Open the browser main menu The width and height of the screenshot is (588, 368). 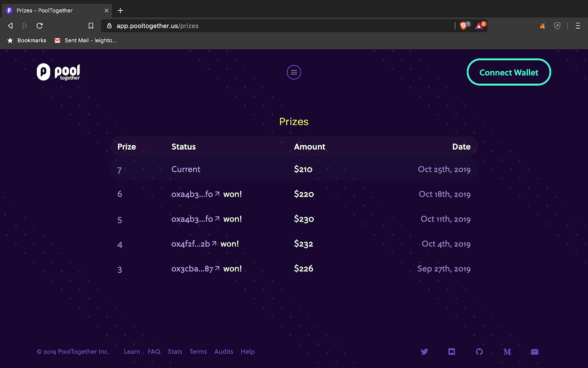pyautogui.click(x=578, y=26)
